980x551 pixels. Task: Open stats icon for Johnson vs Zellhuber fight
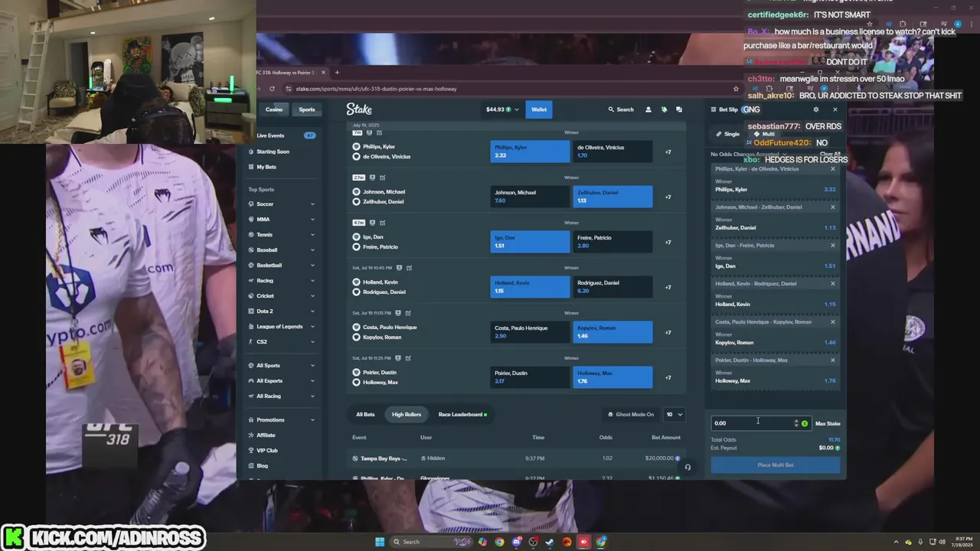[x=381, y=178]
